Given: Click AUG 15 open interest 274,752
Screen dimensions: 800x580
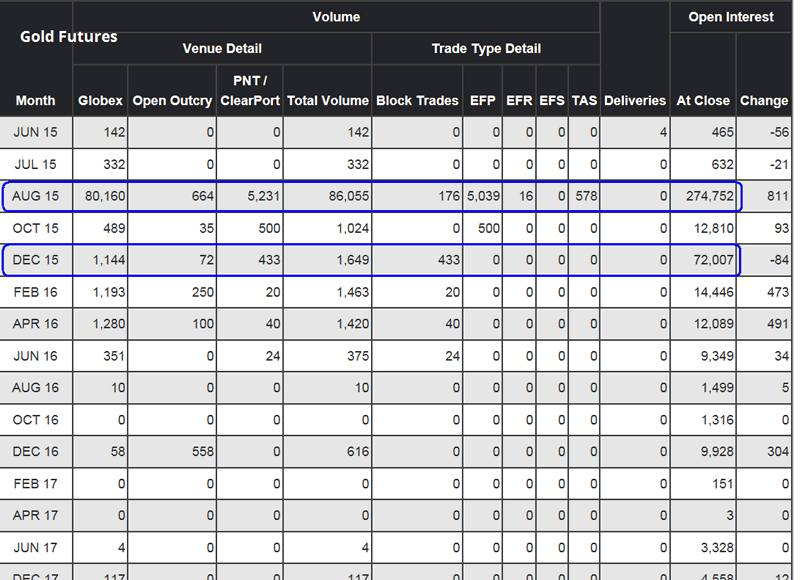Looking at the screenshot, I should click(x=704, y=197).
